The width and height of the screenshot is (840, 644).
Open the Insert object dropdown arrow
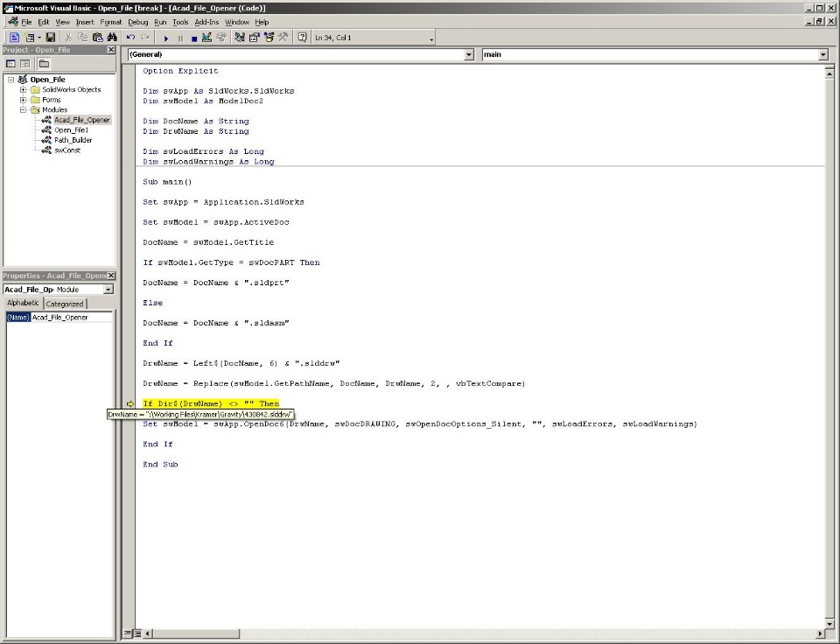(39, 38)
